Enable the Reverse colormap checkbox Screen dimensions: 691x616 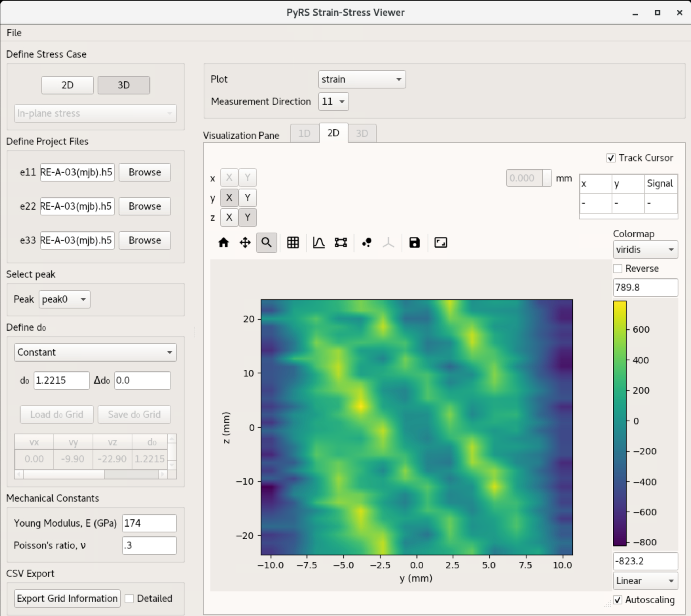(618, 269)
